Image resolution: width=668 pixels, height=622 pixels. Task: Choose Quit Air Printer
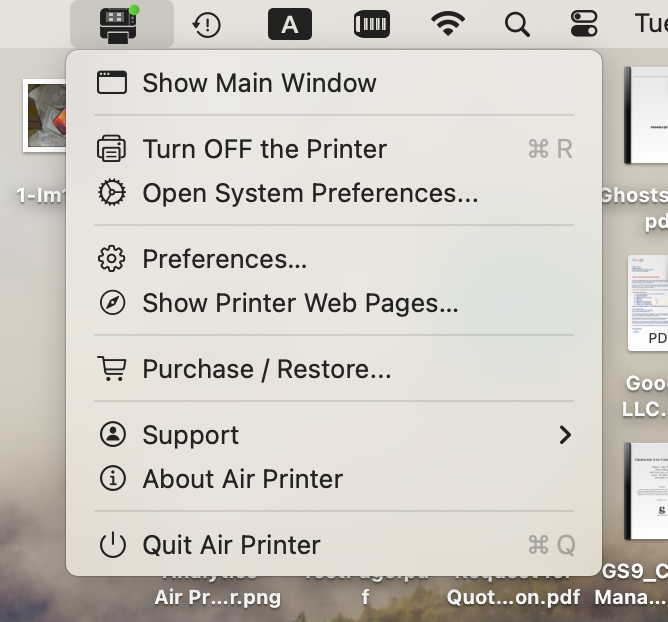(334, 545)
